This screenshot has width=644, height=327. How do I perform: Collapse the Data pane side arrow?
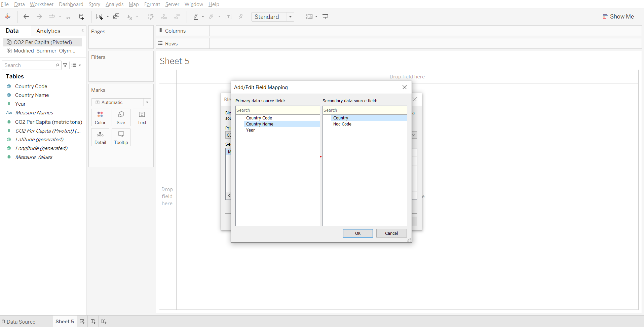pos(83,31)
